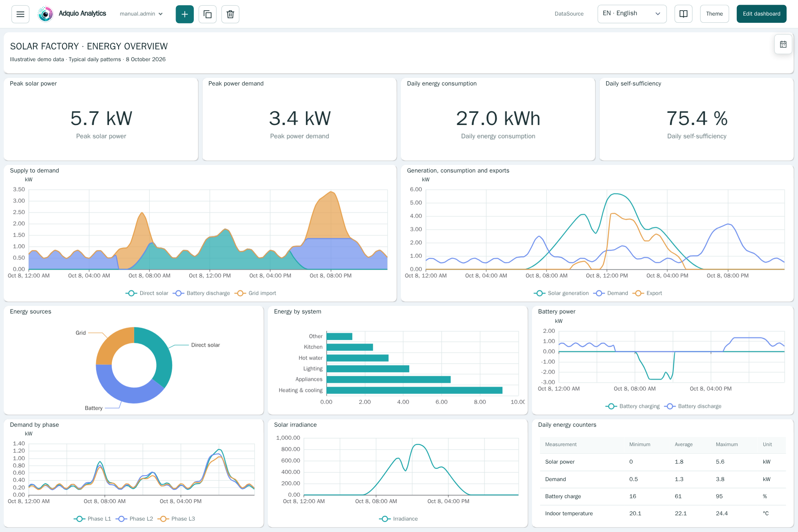Delete dashboard with trash icon
Image resolution: width=798 pixels, height=532 pixels.
[x=230, y=14]
